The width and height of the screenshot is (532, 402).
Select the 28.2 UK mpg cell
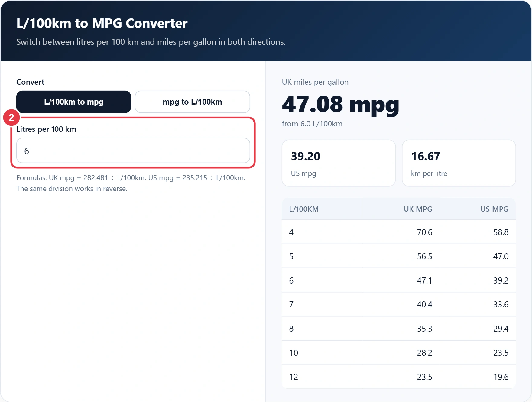point(424,353)
